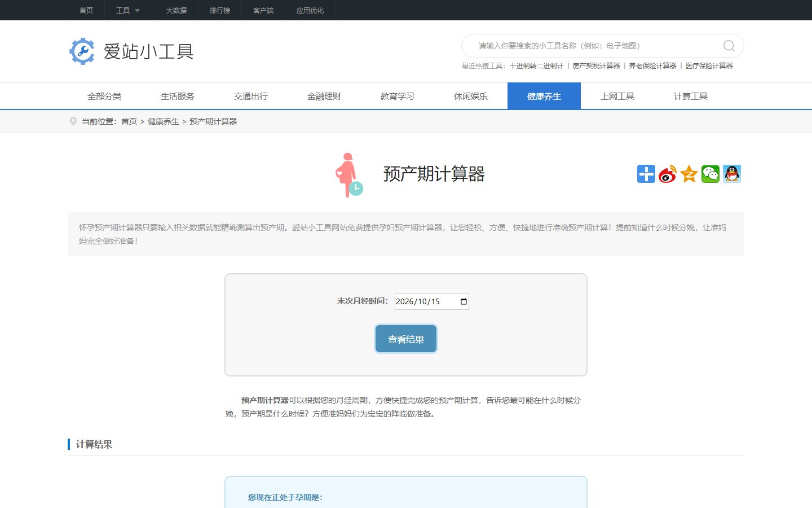Open the date picker calendar icon
Screen dimensions: 812x508
(464, 301)
